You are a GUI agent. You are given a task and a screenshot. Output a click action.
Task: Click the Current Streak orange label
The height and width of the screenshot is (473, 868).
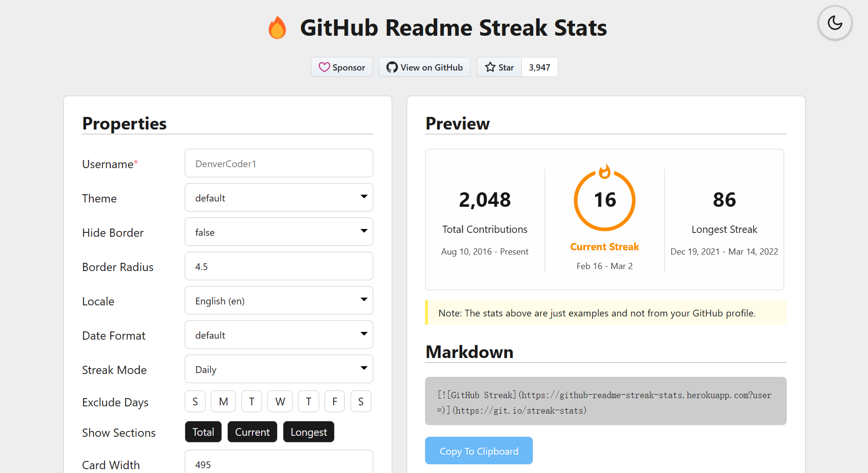(x=604, y=247)
